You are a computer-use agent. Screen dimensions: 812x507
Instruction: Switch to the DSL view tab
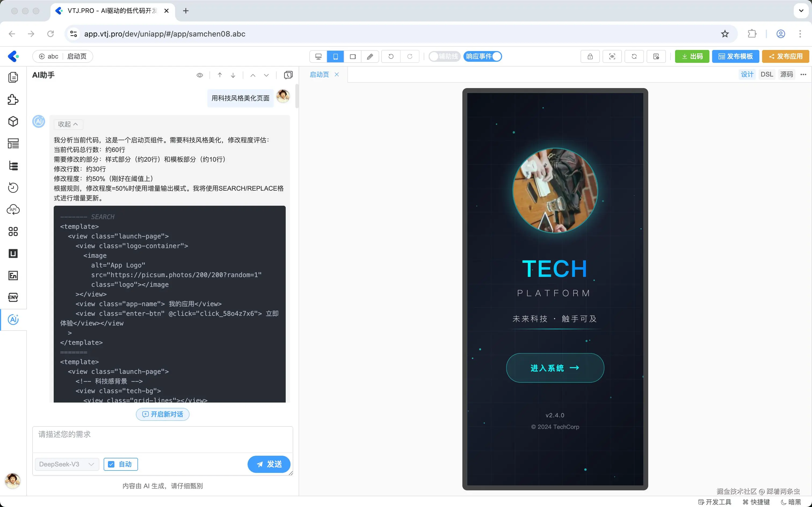(x=766, y=74)
